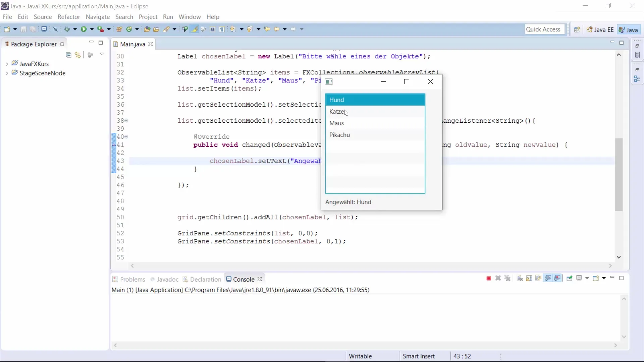Collapse All in Package Explorer
The width and height of the screenshot is (644, 362).
pos(69,55)
